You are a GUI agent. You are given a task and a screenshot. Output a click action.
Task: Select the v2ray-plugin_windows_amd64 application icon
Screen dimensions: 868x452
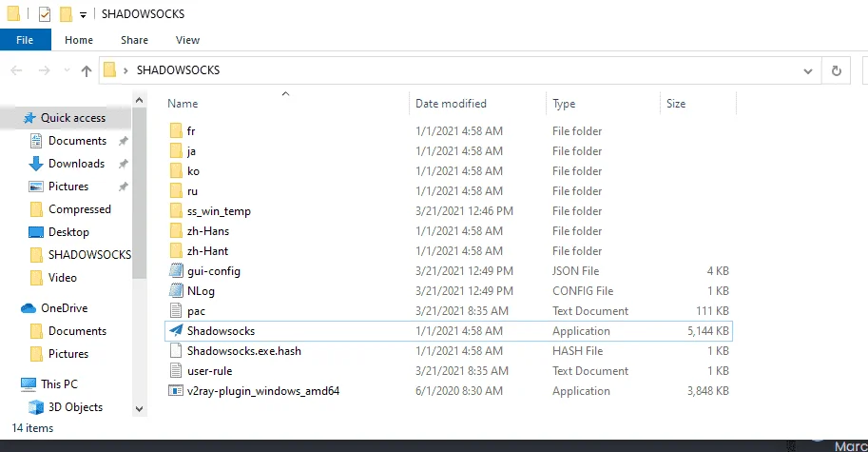coord(176,390)
